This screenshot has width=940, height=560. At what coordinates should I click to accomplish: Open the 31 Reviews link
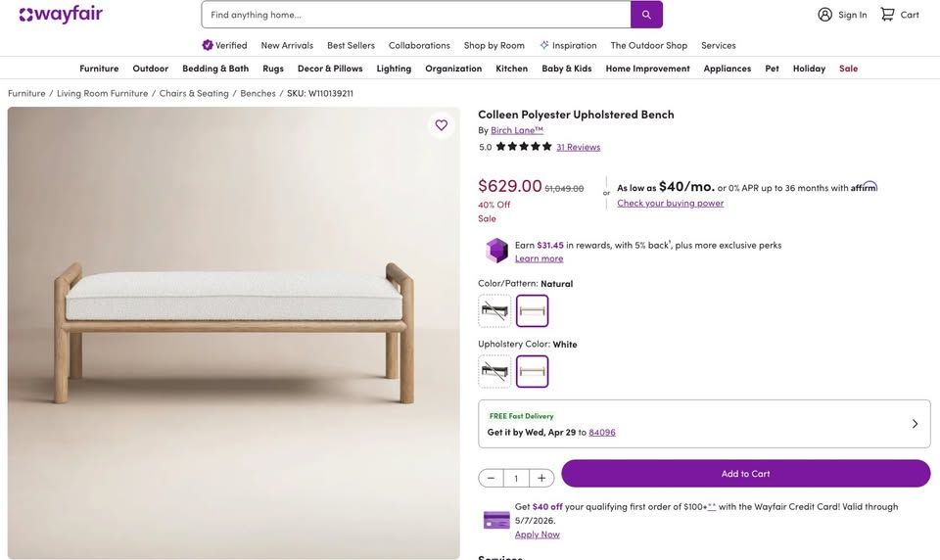click(x=578, y=147)
